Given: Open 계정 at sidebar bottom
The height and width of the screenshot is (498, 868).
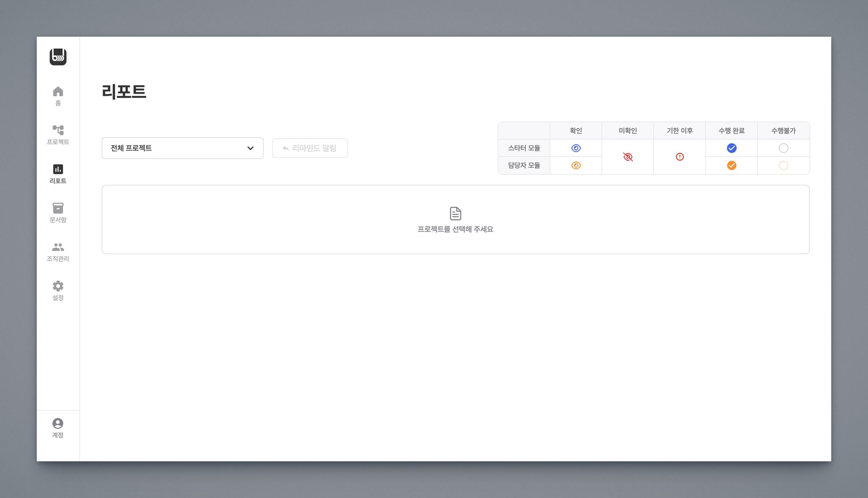Looking at the screenshot, I should (x=58, y=428).
